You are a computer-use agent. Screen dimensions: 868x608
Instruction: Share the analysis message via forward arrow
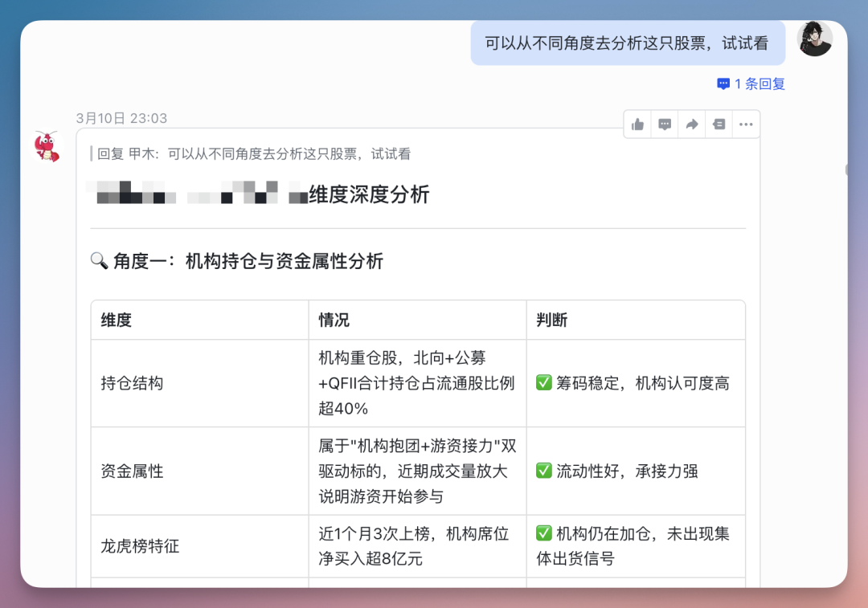[692, 124]
